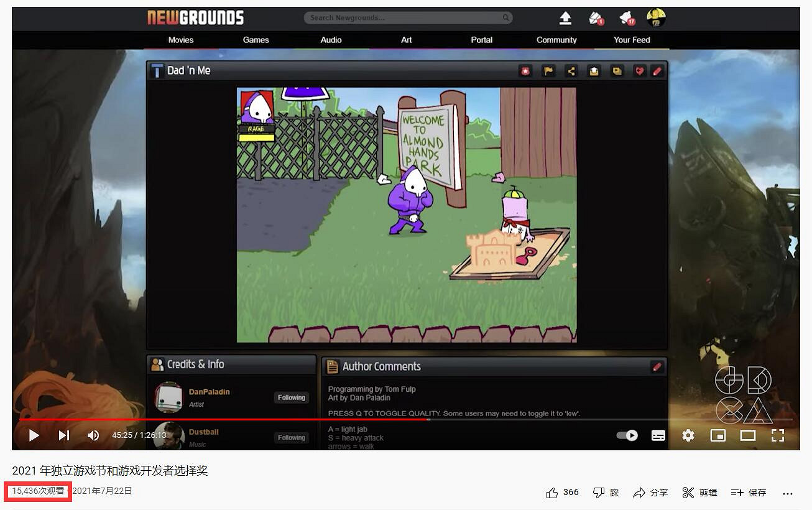Click the pencil edit icon on the game toolbar

tap(657, 71)
